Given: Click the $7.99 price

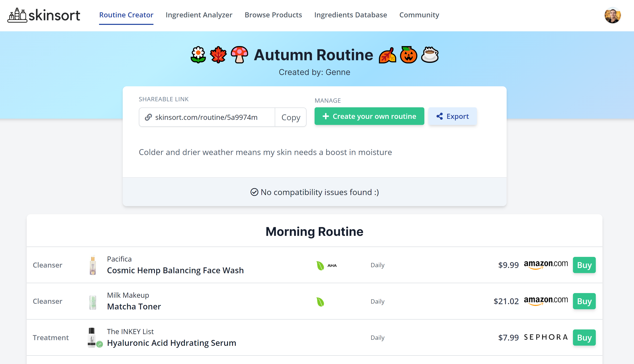Looking at the screenshot, I should pyautogui.click(x=508, y=338).
